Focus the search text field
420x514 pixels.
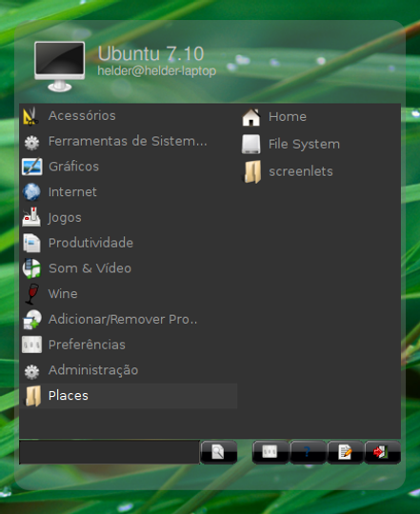[110, 452]
